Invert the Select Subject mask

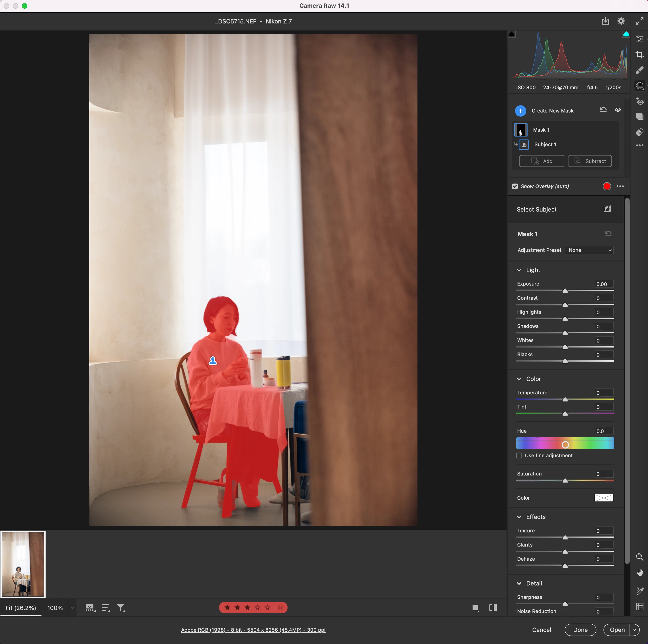point(607,209)
